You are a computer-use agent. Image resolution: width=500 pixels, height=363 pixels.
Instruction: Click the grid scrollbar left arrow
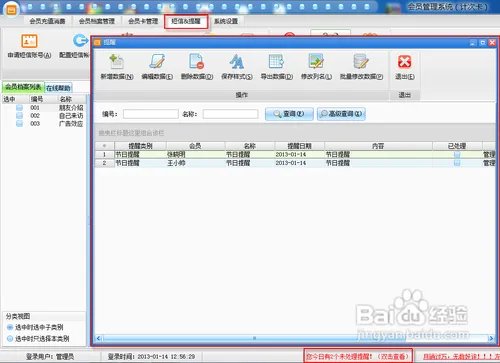(98, 338)
